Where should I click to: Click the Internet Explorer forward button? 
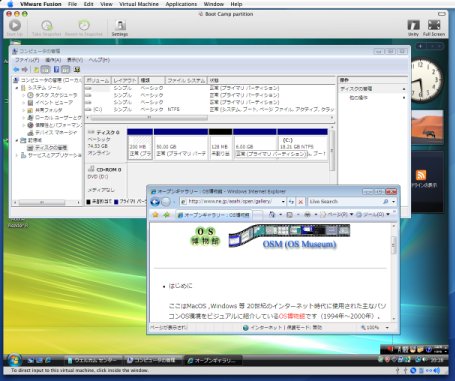(166, 202)
